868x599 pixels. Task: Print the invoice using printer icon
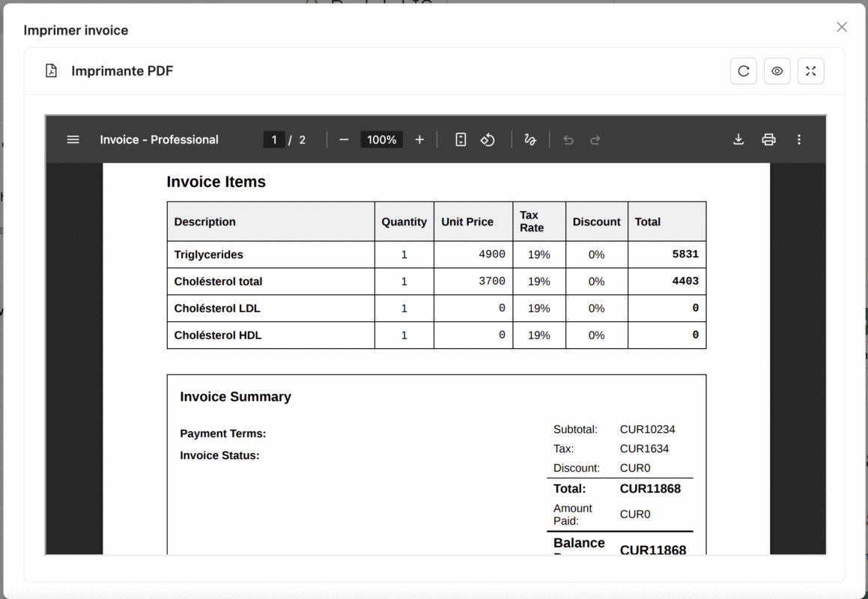tap(769, 139)
